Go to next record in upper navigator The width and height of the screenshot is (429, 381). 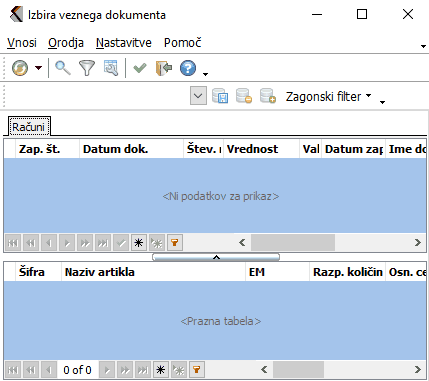tap(67, 242)
